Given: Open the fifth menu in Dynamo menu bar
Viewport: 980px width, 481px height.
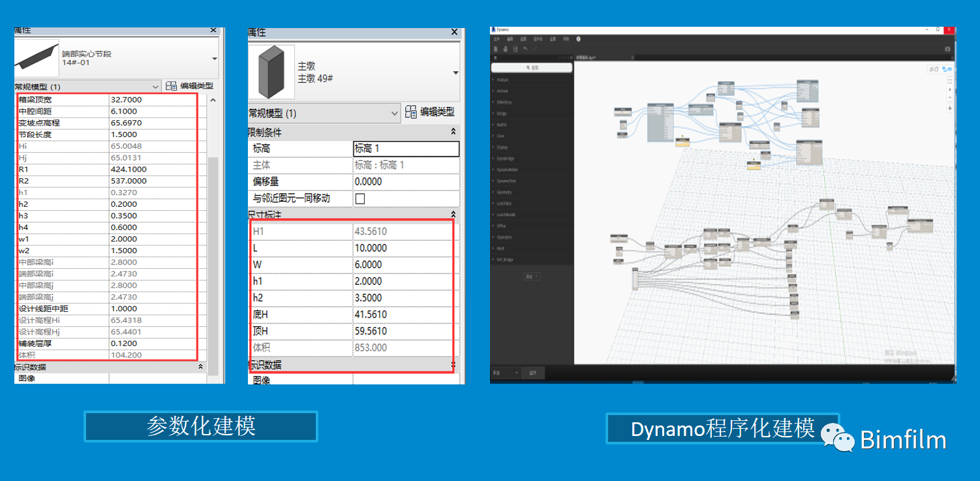Looking at the screenshot, I should click(553, 39).
